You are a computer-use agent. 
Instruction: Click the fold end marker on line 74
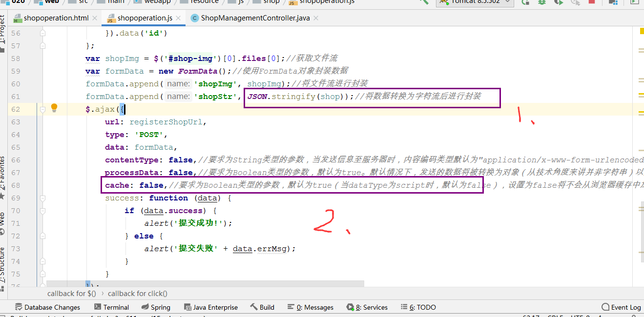coord(42,261)
